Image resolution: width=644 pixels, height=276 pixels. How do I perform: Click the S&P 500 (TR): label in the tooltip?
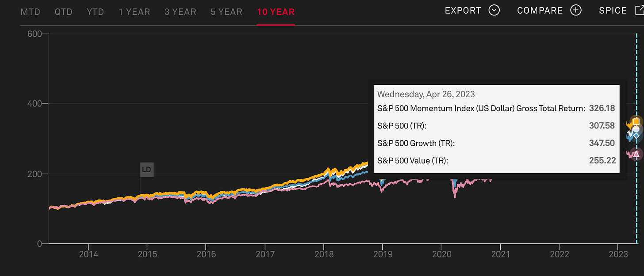click(402, 126)
